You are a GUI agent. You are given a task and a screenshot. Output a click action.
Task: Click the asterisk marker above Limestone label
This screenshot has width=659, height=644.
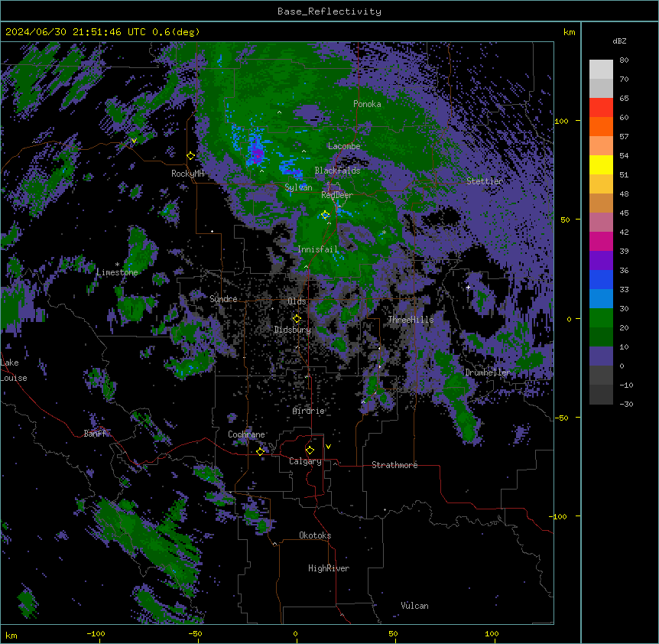pyautogui.click(x=117, y=265)
